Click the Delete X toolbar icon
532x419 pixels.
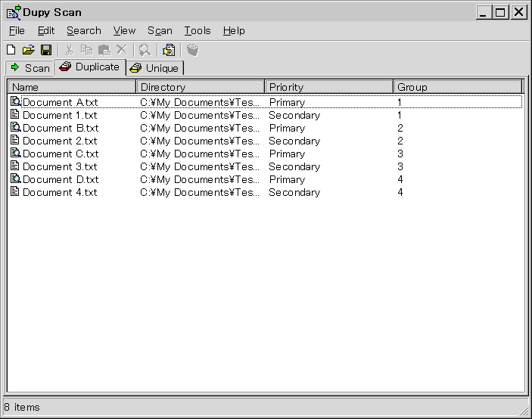pos(122,49)
